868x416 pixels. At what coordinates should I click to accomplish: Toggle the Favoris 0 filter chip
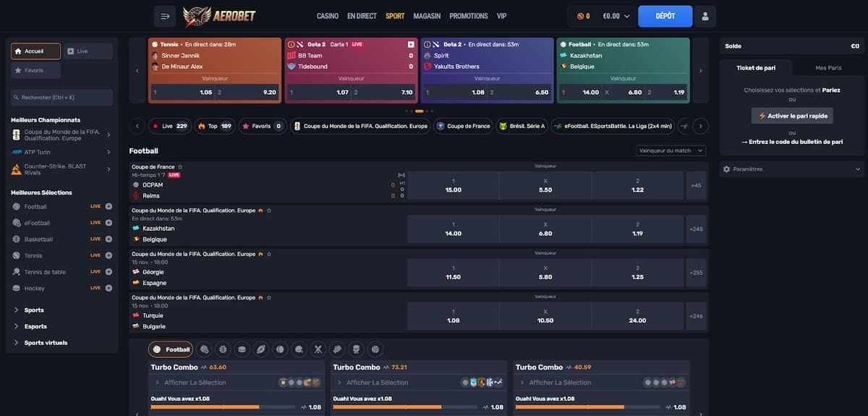263,126
